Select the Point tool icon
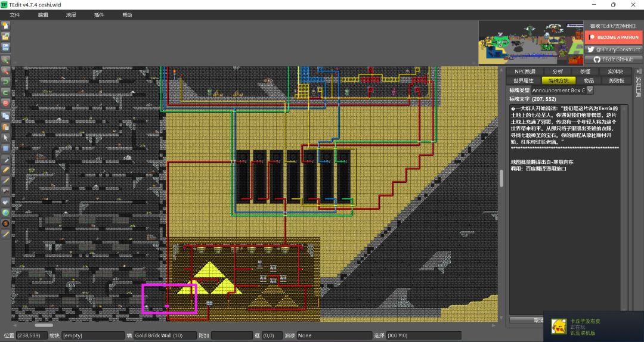This screenshot has height=342, width=644. click(x=5, y=202)
